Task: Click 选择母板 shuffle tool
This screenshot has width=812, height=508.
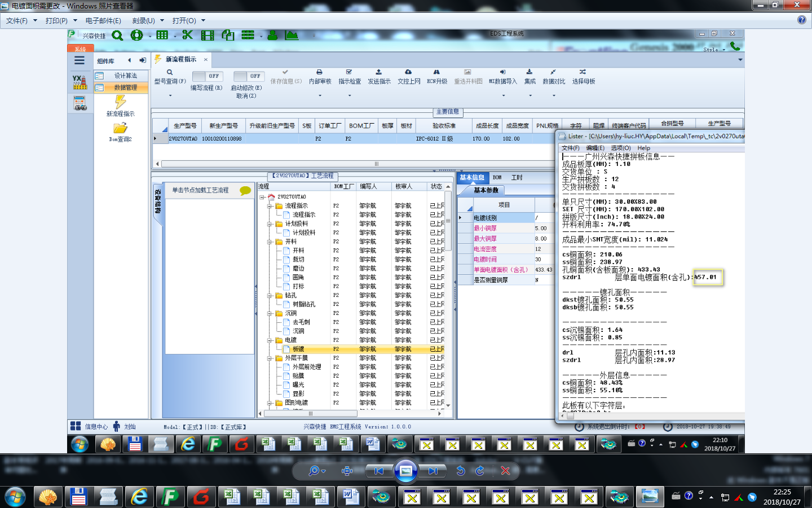Action: [x=583, y=77]
